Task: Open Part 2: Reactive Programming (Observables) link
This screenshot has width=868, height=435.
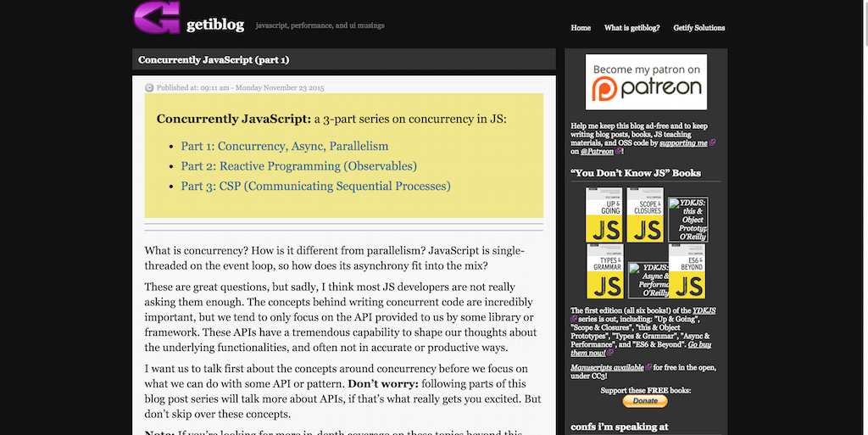Action: pyautogui.click(x=298, y=166)
